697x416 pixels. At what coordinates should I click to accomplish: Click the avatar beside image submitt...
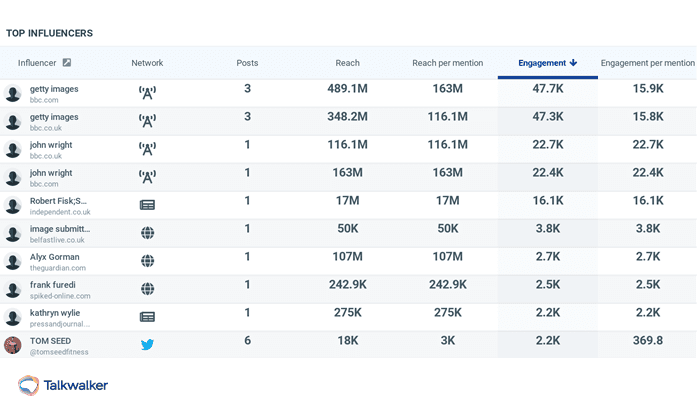tap(13, 233)
